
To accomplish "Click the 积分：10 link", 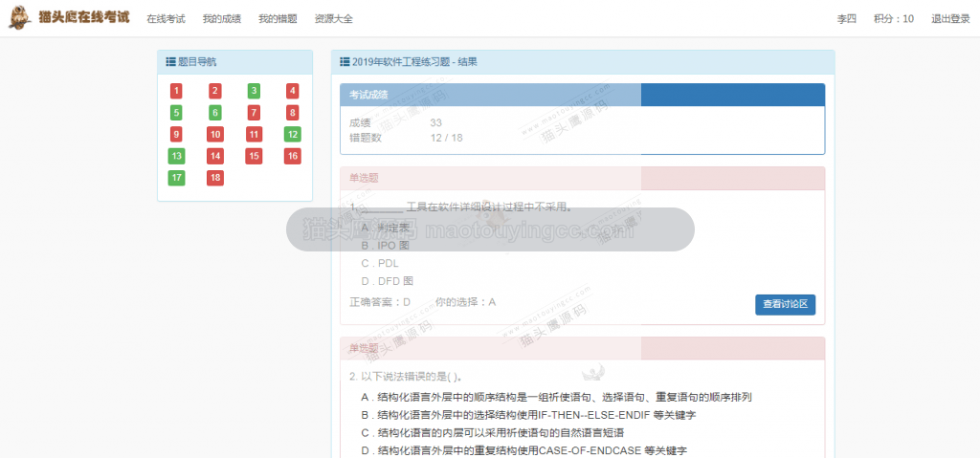I will (x=894, y=19).
